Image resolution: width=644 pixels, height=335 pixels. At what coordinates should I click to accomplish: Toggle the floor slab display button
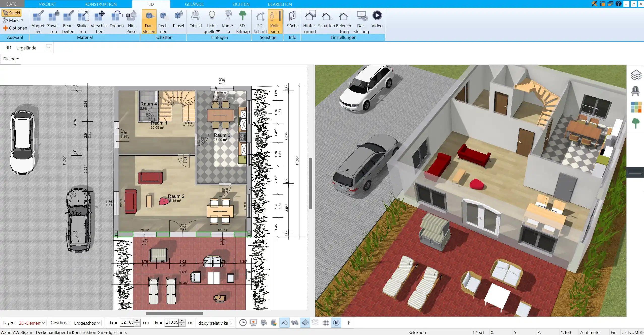[x=305, y=323]
